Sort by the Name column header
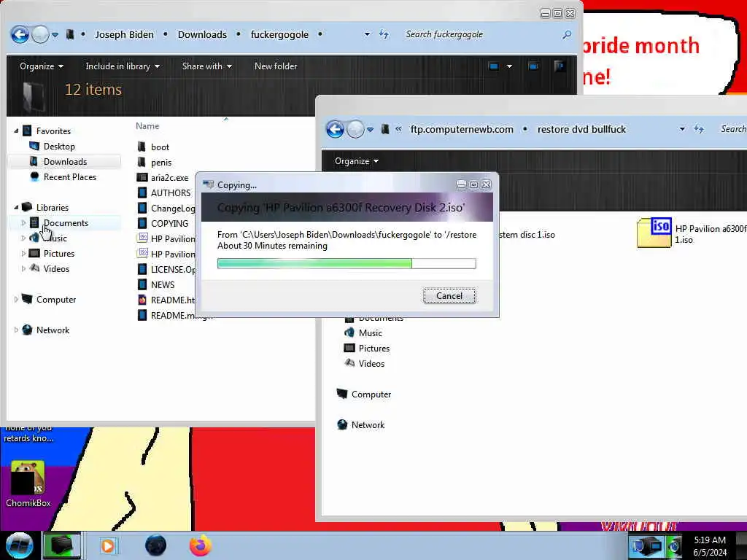This screenshot has height=560, width=747. point(147,126)
